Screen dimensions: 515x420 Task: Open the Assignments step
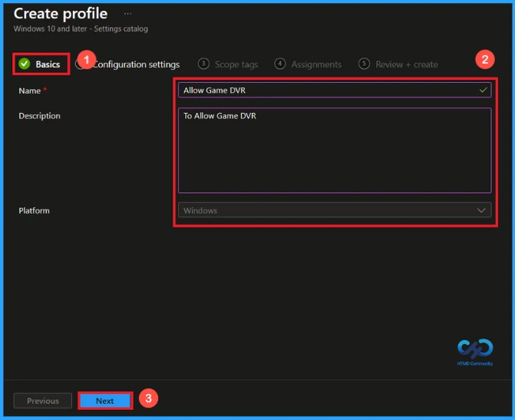pyautogui.click(x=308, y=64)
